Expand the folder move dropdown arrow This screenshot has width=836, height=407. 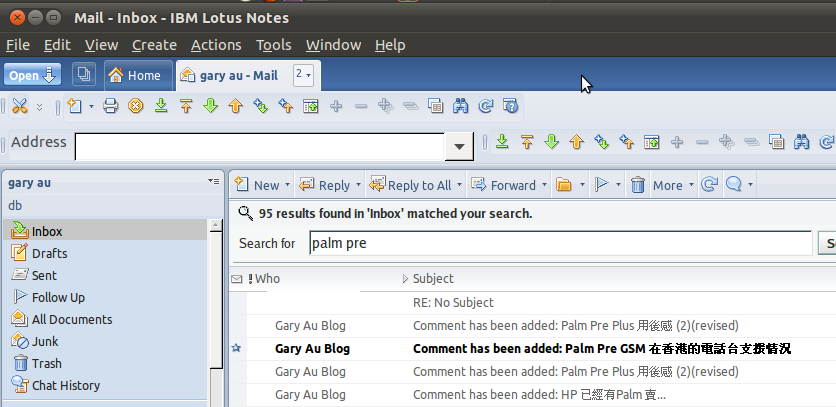(x=582, y=185)
